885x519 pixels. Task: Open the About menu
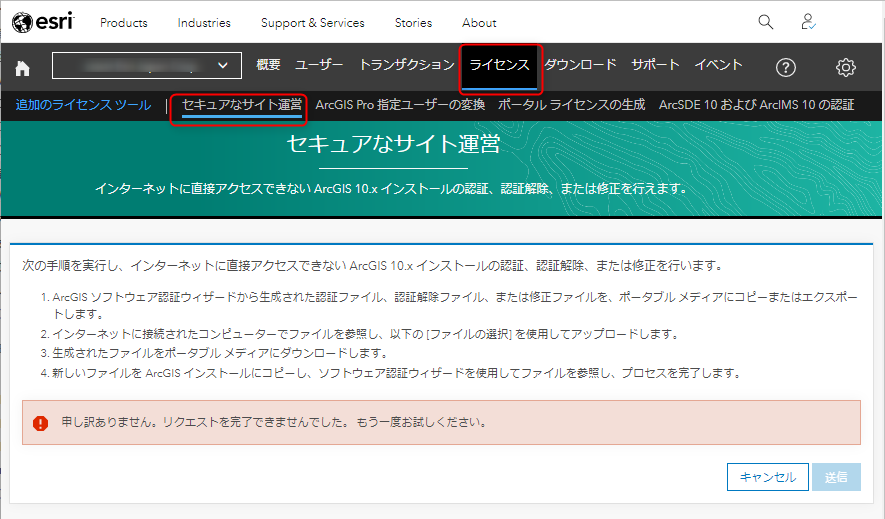coord(479,23)
